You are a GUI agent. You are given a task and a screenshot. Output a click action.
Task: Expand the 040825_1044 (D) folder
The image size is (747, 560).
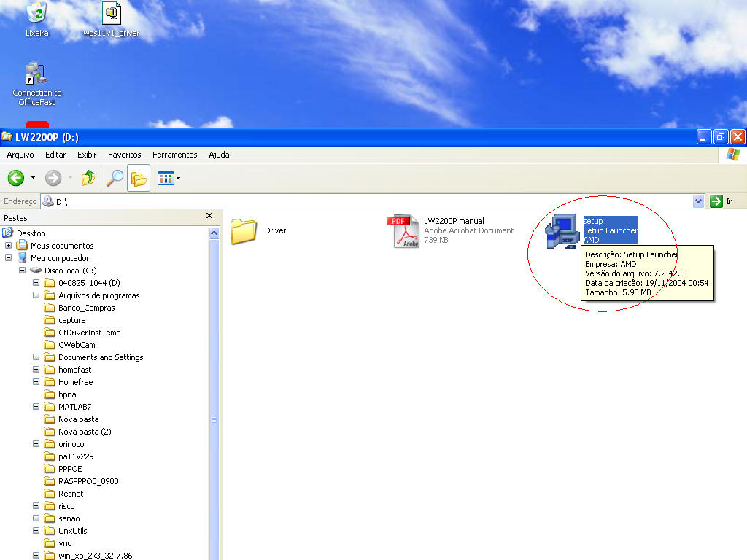tap(36, 283)
